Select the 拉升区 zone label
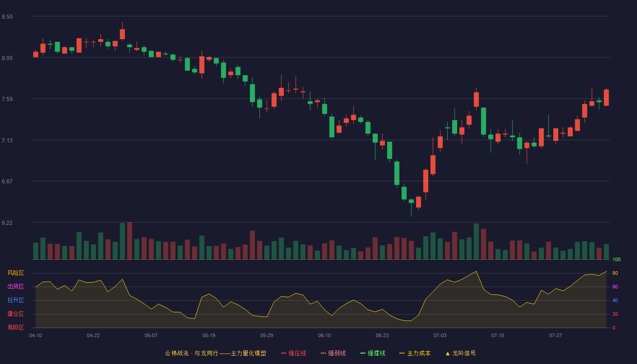637x364 pixels. [x=15, y=300]
